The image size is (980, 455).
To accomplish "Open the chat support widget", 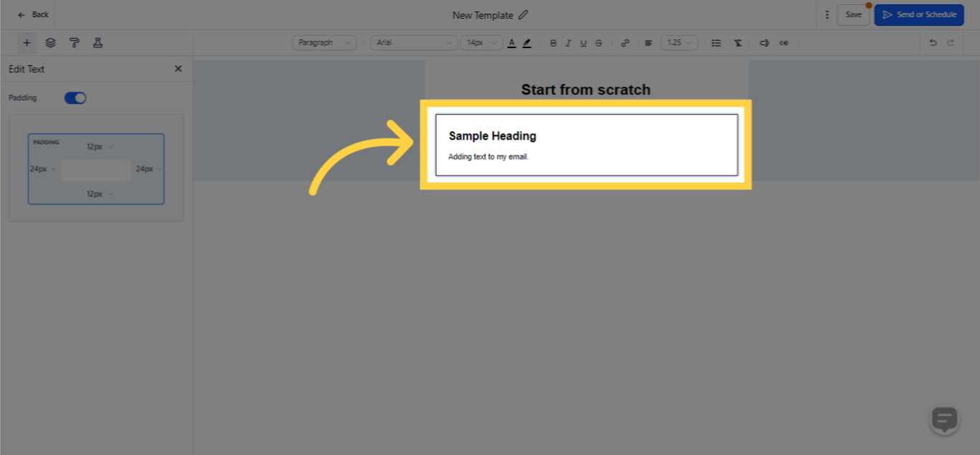I will 944,419.
